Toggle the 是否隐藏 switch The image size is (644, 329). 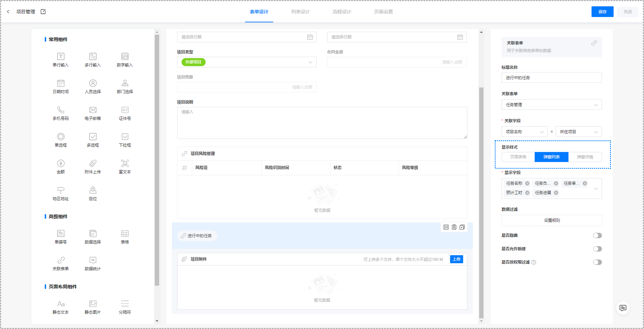597,236
